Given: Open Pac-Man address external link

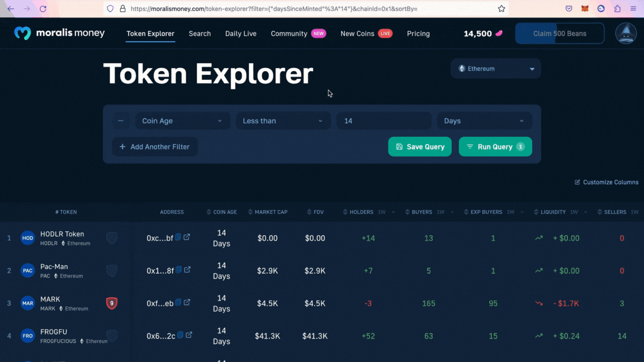Looking at the screenshot, I should 187,270.
